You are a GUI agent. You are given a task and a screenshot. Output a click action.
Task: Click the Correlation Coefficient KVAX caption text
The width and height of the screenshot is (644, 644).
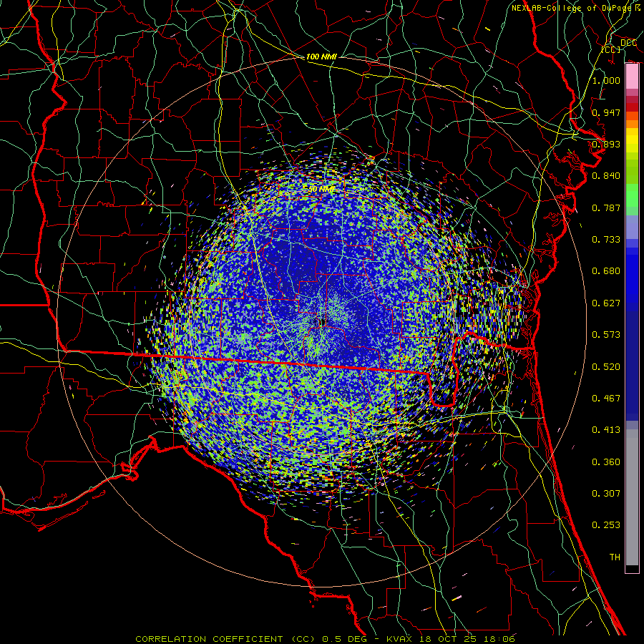pyautogui.click(x=325, y=639)
